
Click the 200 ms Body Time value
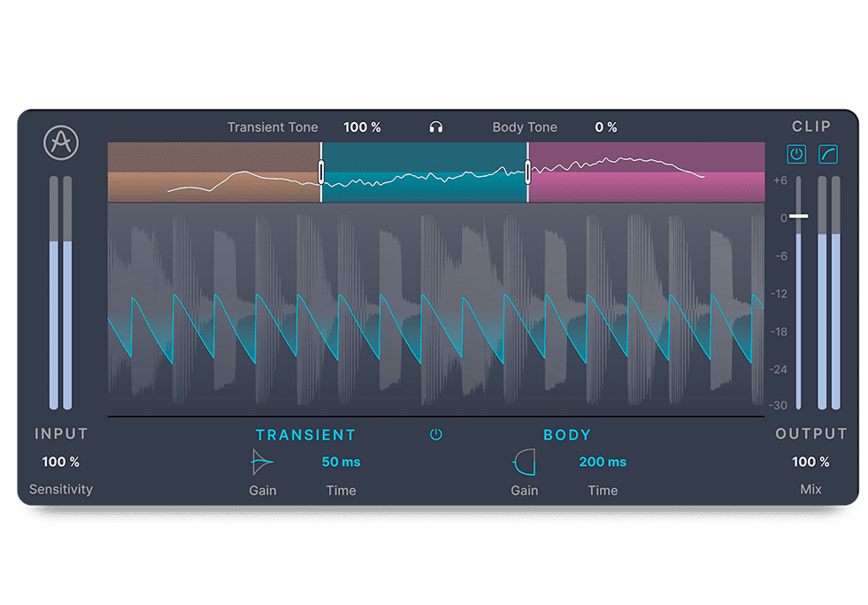603,461
